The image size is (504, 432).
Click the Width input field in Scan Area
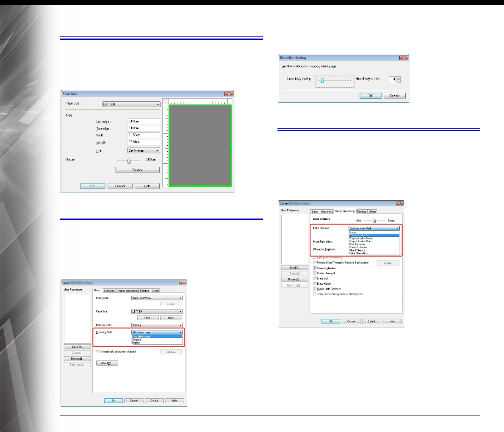click(144, 135)
